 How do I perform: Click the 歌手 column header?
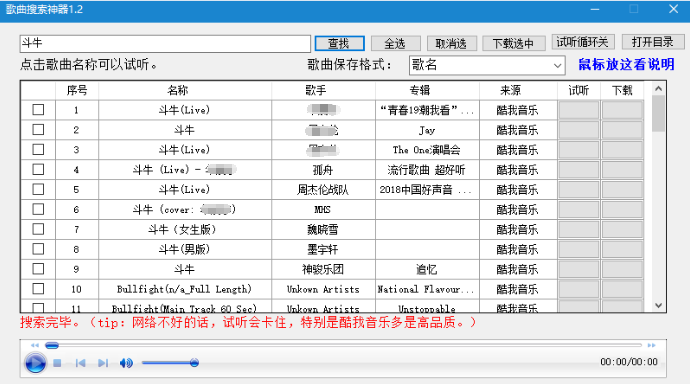(323, 91)
